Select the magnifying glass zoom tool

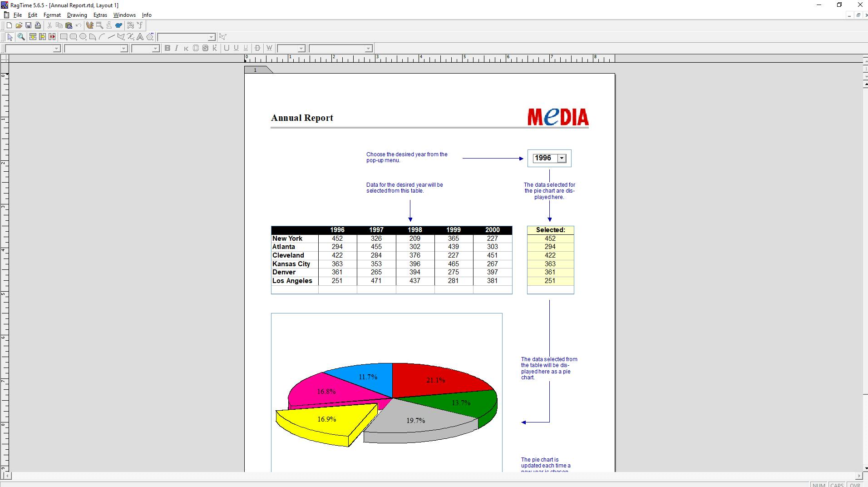21,37
